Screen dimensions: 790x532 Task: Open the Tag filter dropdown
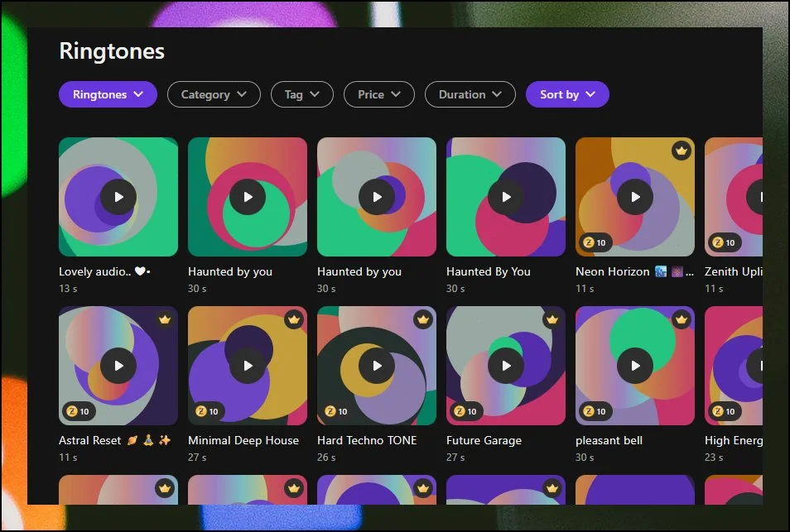(301, 94)
